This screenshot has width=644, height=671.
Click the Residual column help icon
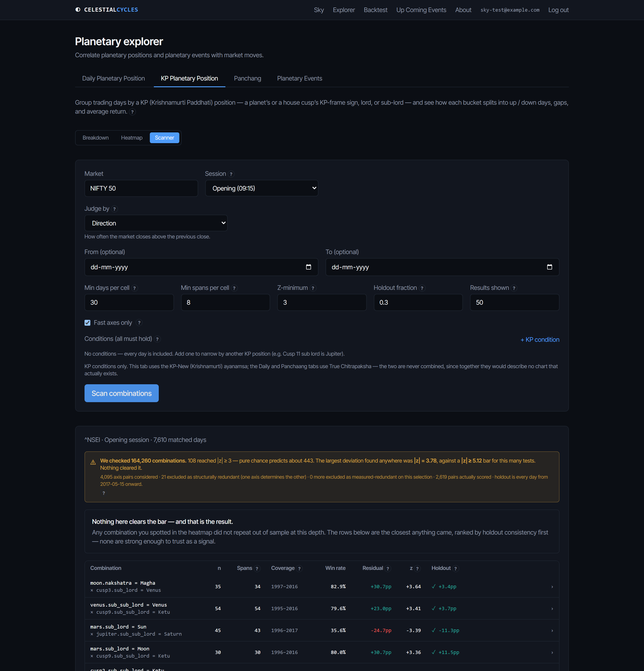388,569
